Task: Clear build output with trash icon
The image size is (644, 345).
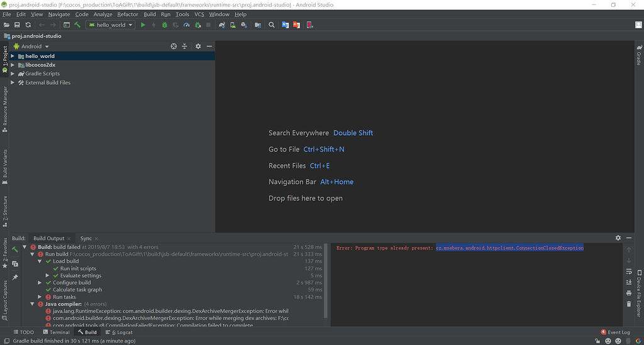Action: pos(629,304)
